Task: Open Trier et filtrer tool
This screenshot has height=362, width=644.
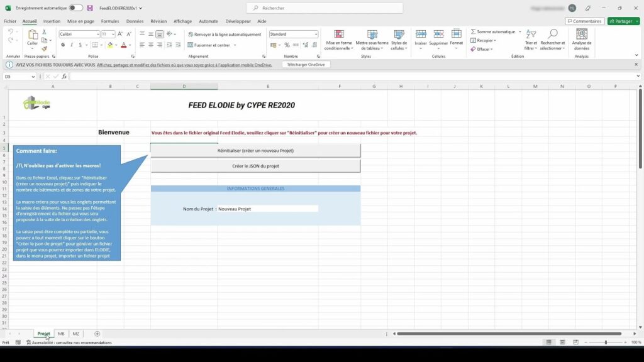Action: [531, 39]
